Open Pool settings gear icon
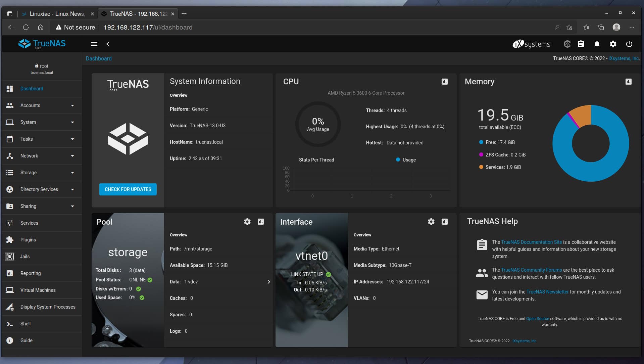 [247, 222]
